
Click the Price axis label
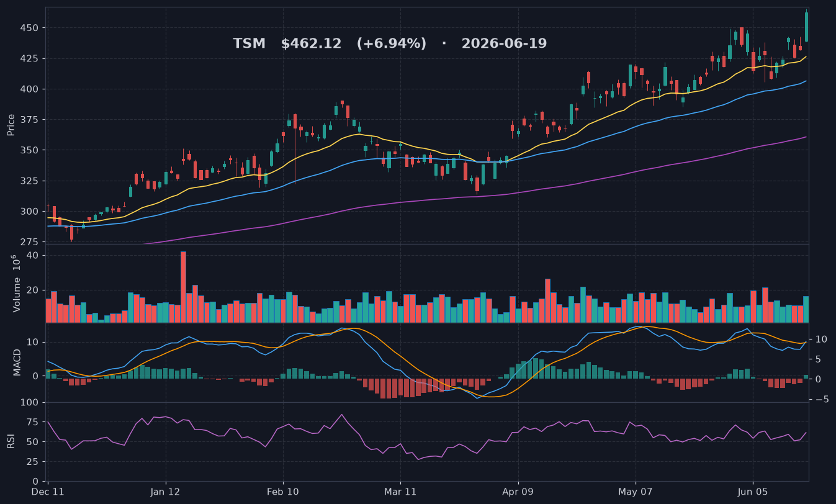point(11,125)
